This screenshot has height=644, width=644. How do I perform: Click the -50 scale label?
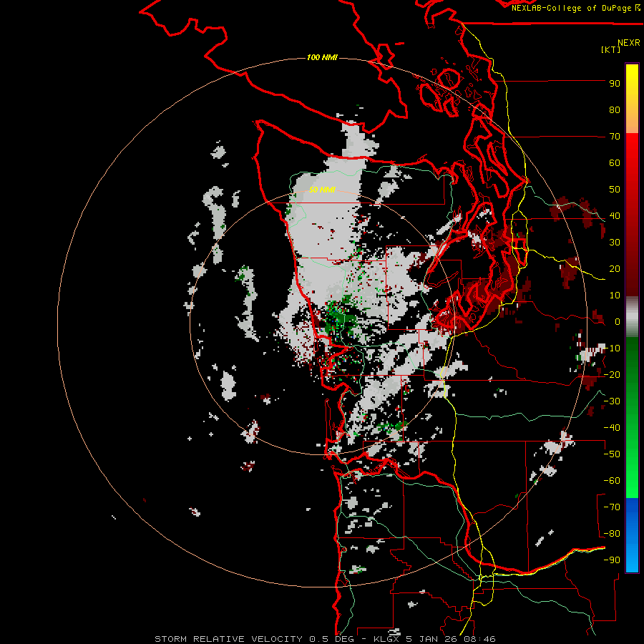[x=612, y=454]
